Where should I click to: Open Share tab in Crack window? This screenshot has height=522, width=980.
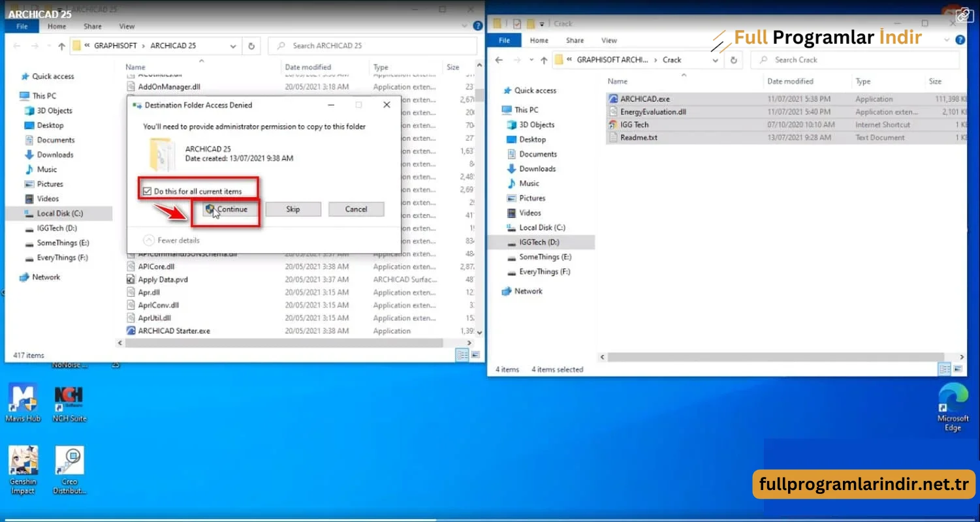click(x=575, y=40)
